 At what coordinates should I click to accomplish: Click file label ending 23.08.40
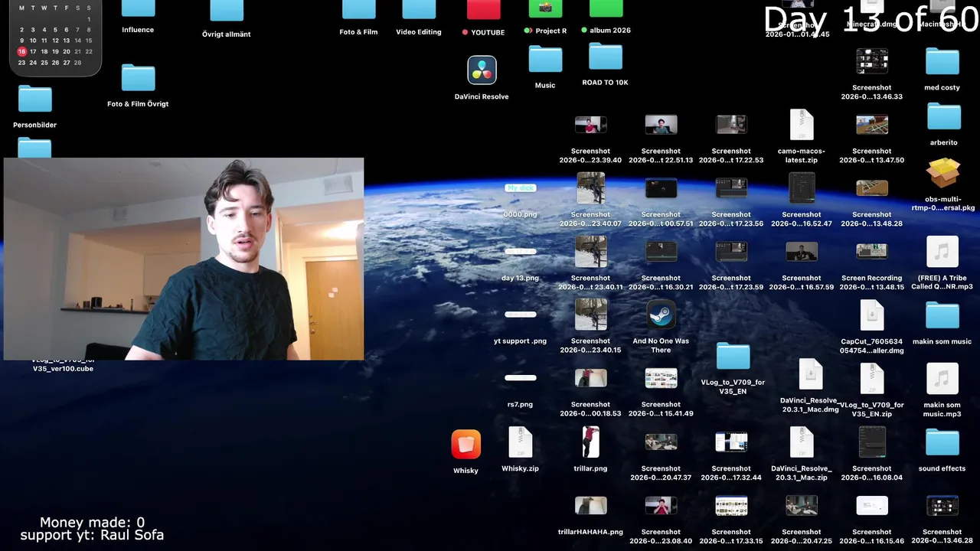pos(661,536)
